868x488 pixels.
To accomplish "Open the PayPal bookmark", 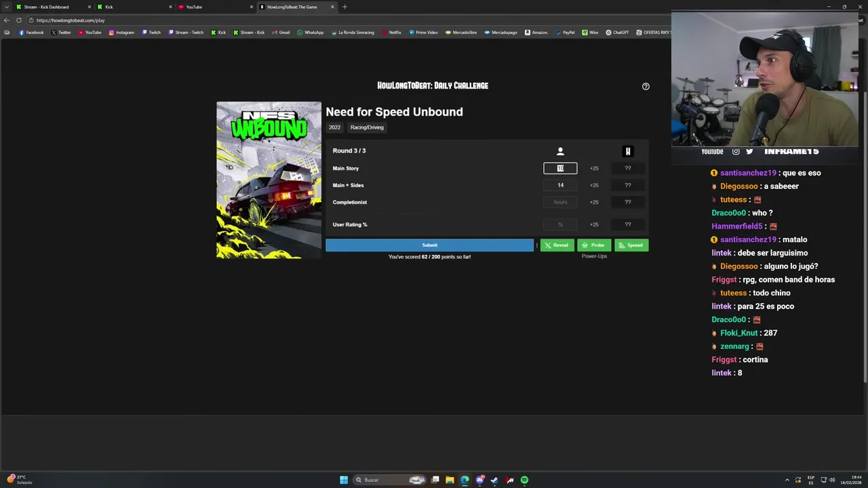I will [565, 33].
